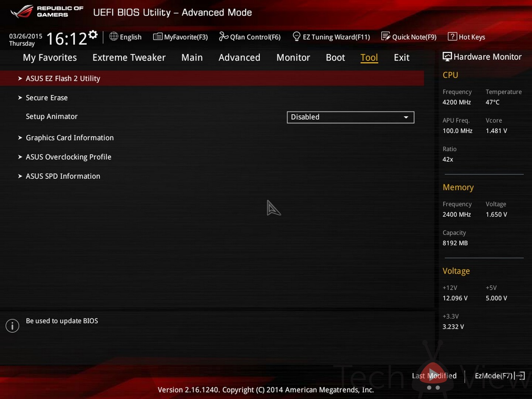Click the Capacity 8192 MB value

point(455,243)
